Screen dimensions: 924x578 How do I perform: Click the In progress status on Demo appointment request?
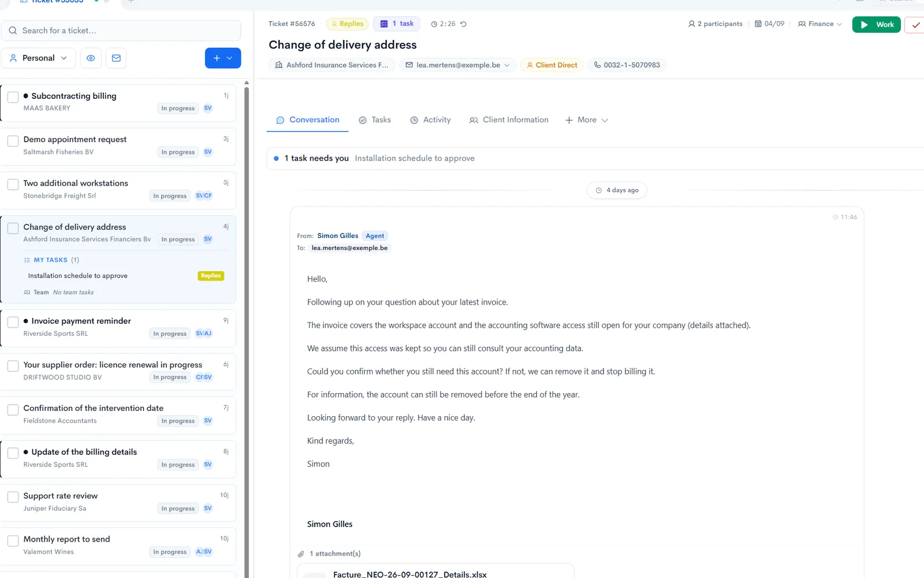click(178, 152)
